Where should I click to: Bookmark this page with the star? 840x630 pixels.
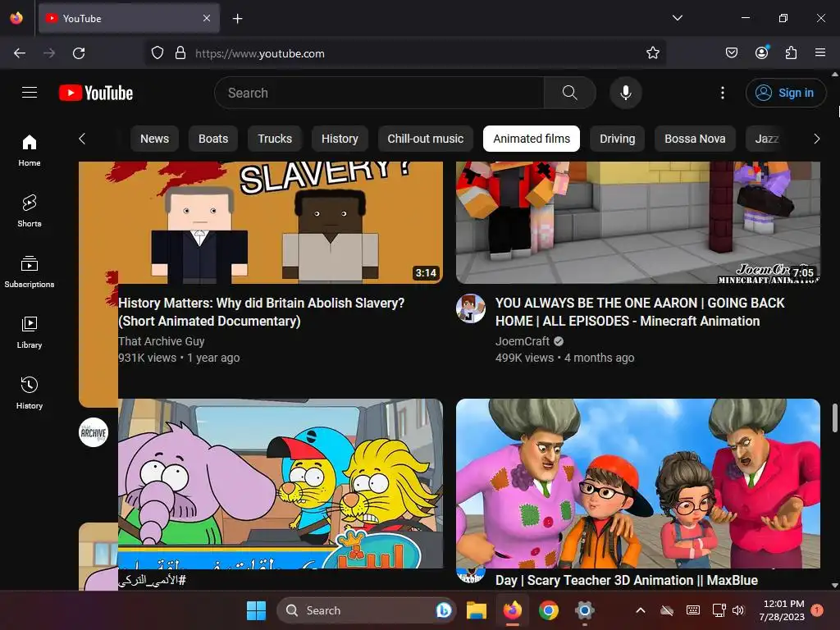click(652, 53)
